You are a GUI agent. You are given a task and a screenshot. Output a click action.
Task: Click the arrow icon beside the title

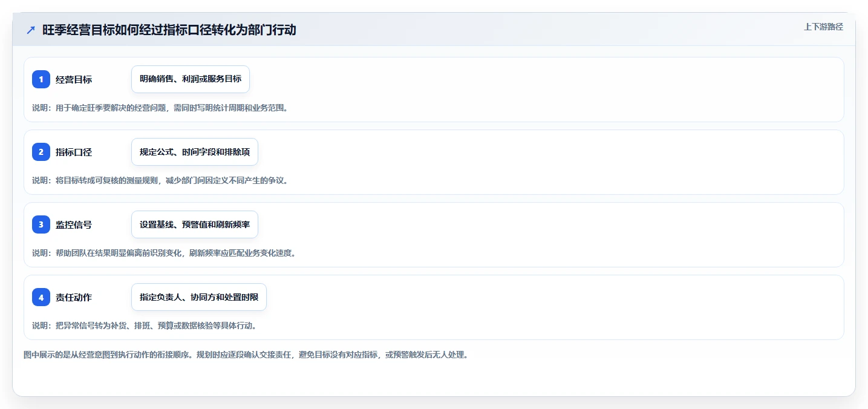(31, 30)
